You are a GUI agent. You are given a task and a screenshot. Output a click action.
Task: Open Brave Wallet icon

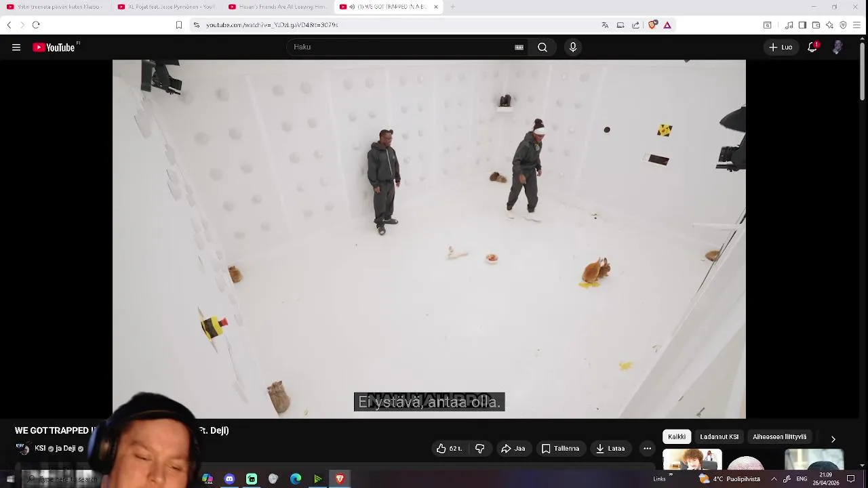pos(816,25)
